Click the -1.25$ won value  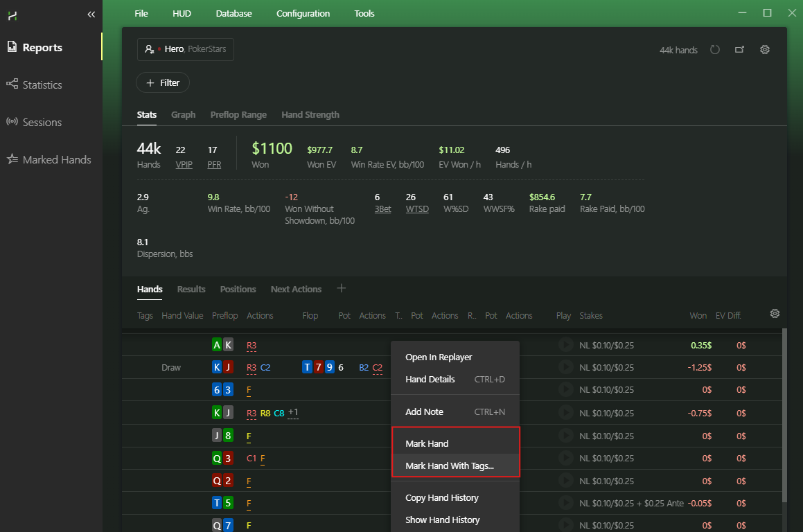(x=699, y=367)
